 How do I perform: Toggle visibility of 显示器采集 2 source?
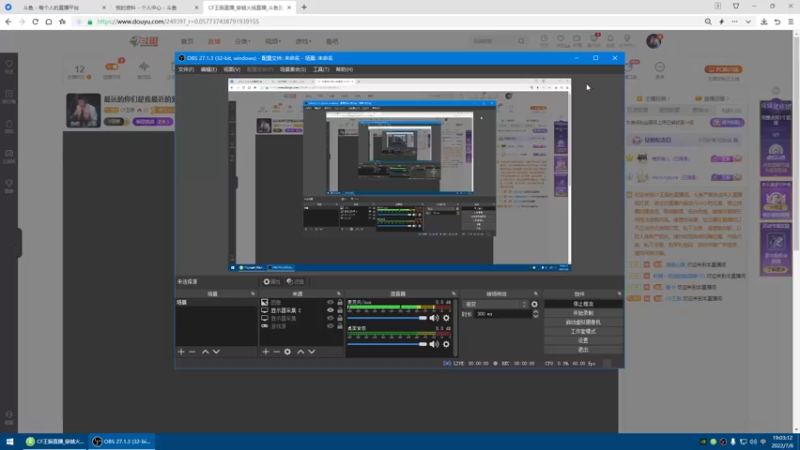click(330, 310)
